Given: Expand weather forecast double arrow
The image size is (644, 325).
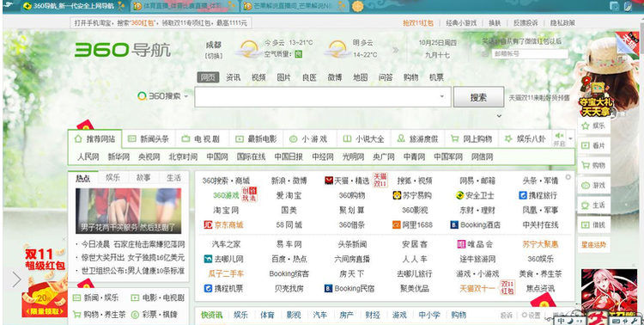Looking at the screenshot, I should tap(396, 50).
